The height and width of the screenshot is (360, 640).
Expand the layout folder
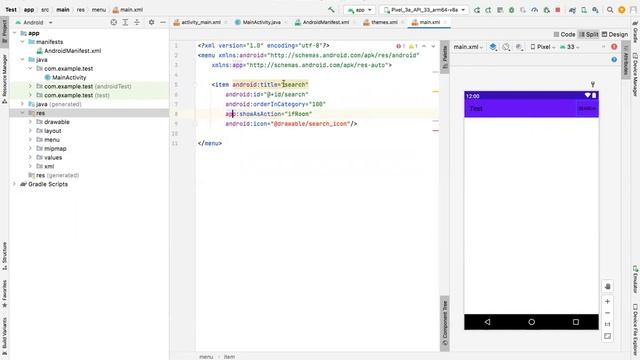click(30, 131)
